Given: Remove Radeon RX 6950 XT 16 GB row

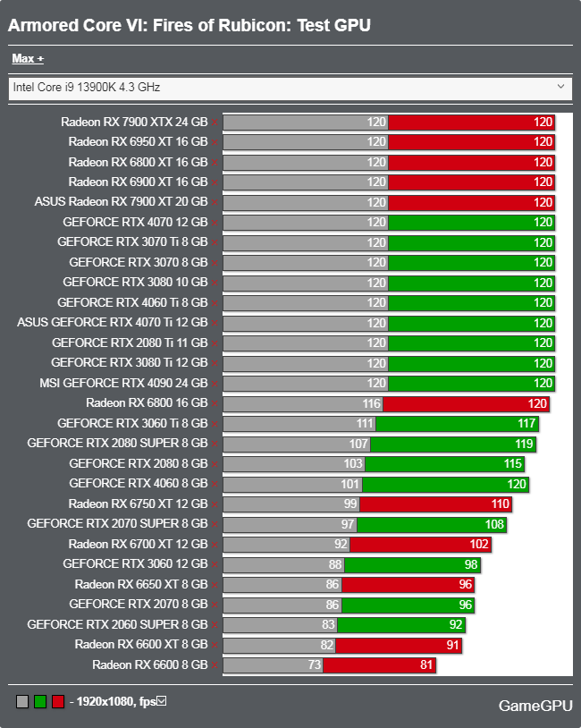Looking at the screenshot, I should [215, 142].
